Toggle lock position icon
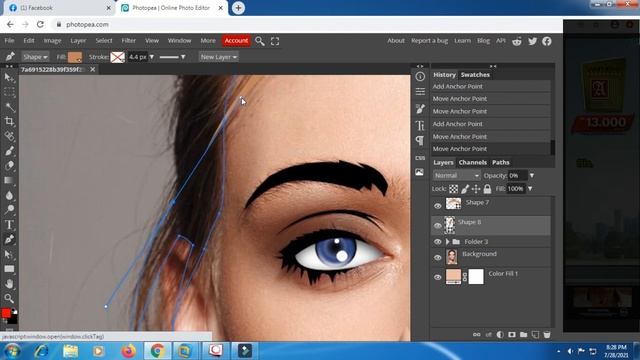640x360 pixels. click(476, 189)
